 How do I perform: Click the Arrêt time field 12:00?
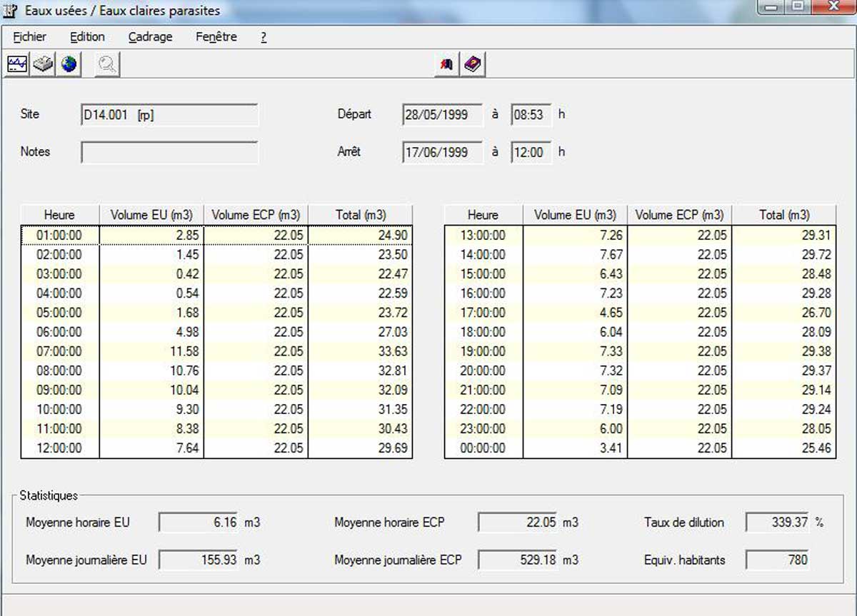pos(531,152)
